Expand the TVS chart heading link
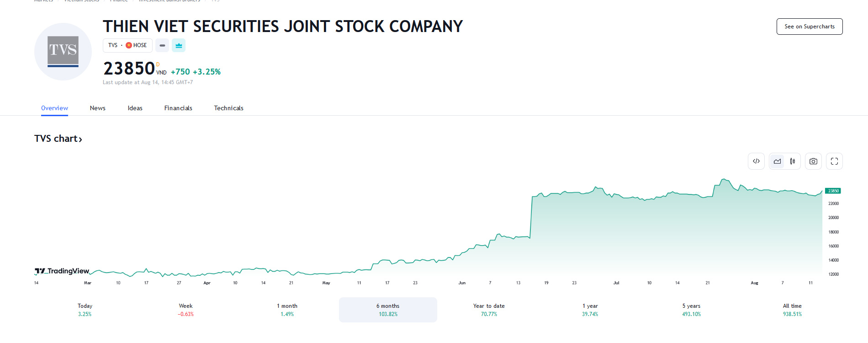 click(x=58, y=139)
